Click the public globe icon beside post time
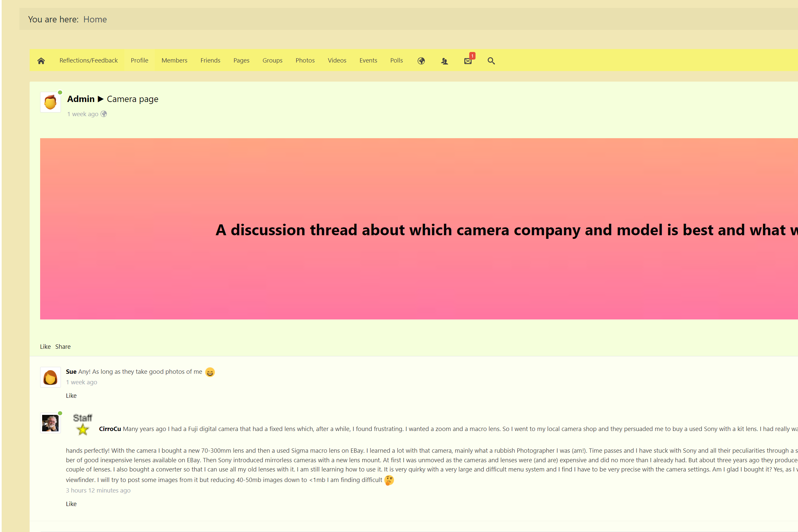The height and width of the screenshot is (532, 798). tap(104, 114)
